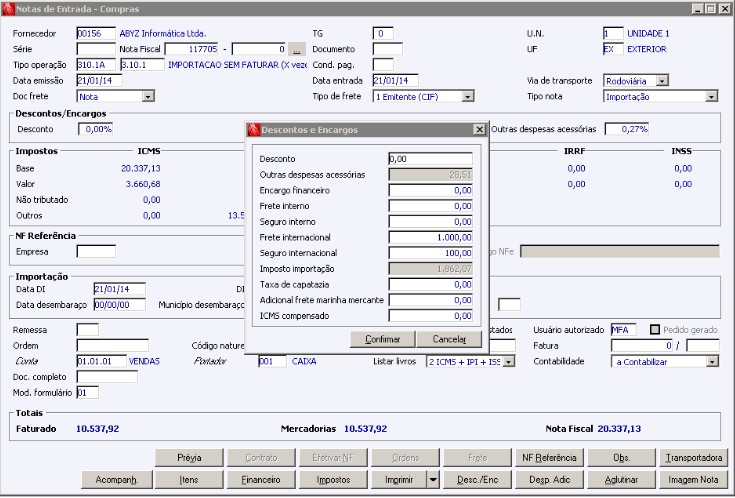This screenshot has height=498, width=735.
Task: Click the Obs. button
Action: point(621,458)
